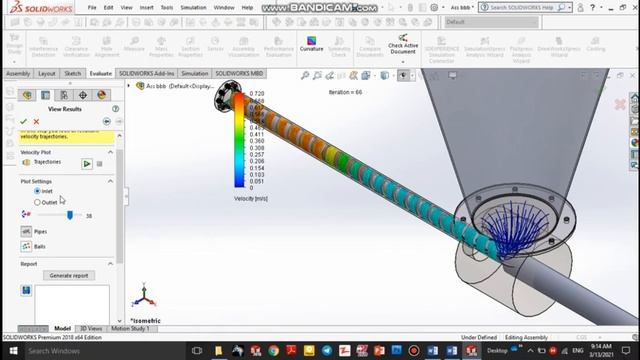Viewport: 640px width, 360px height.
Task: Click the Search SOLIDWORKS Help field
Action: 521,7
